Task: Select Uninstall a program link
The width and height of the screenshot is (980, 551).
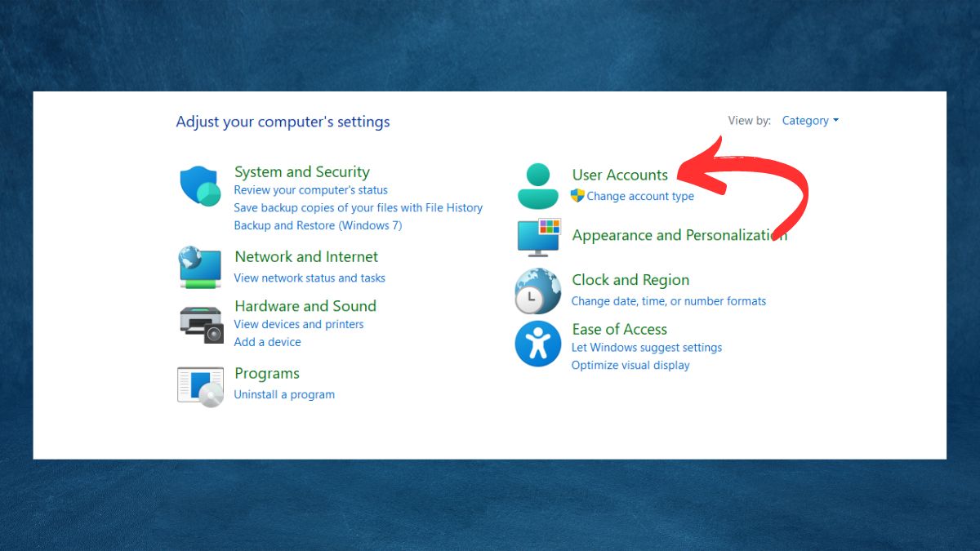Action: point(284,394)
